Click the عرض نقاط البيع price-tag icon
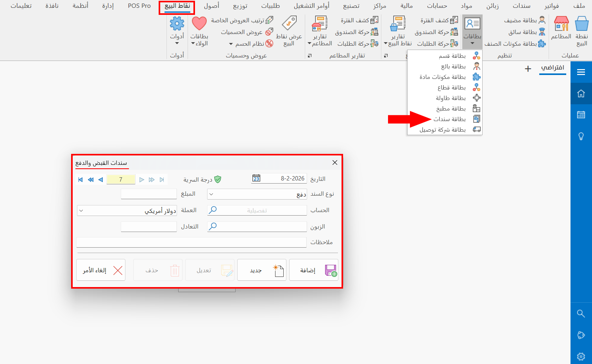Image resolution: width=592 pixels, height=364 pixels. point(290,23)
